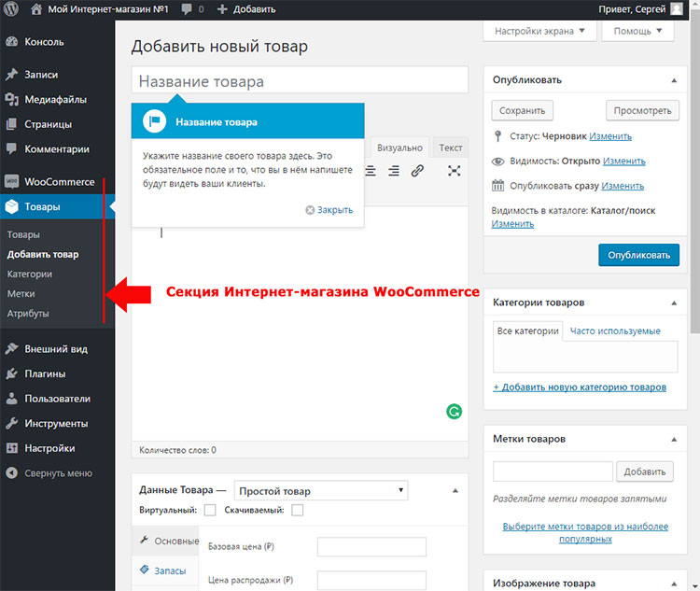Viewport: 700px width, 591px height.
Task: Click Изменить next to Статус
Action: point(610,136)
